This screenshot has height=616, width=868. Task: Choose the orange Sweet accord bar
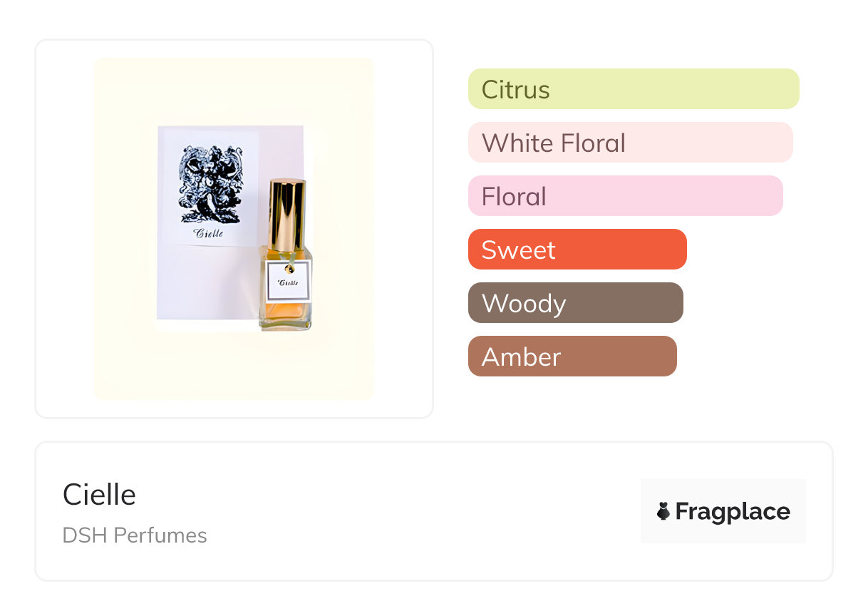pyautogui.click(x=577, y=250)
